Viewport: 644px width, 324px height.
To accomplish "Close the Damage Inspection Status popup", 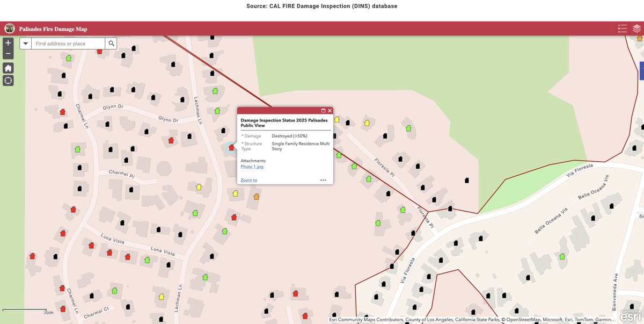I will [x=330, y=110].
